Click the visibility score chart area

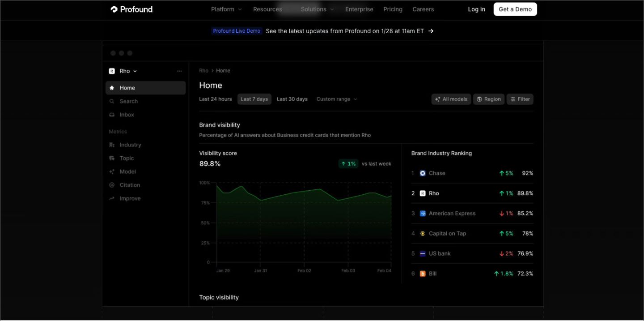click(303, 223)
